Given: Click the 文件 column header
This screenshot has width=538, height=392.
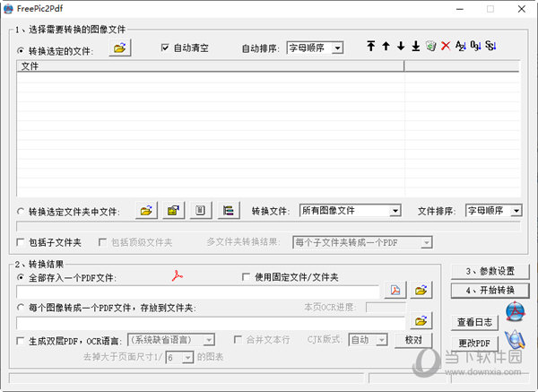Looking at the screenshot, I should (211, 65).
